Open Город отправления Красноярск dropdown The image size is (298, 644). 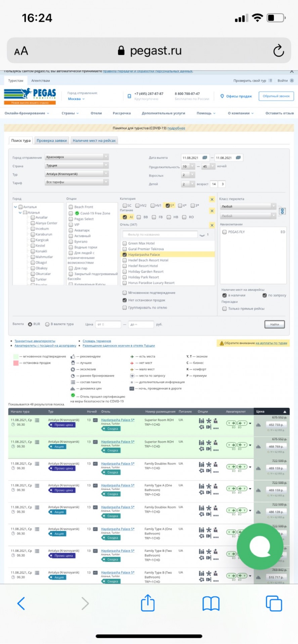pyautogui.click(x=77, y=157)
